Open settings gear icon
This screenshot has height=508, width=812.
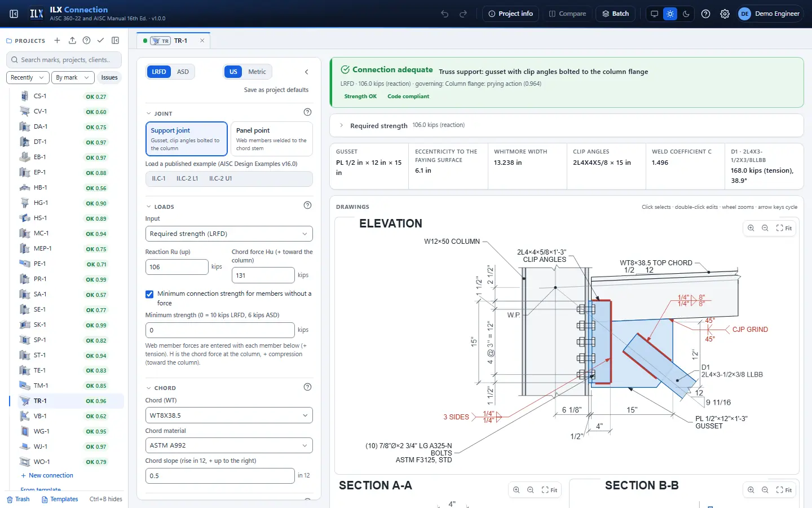[725, 14]
